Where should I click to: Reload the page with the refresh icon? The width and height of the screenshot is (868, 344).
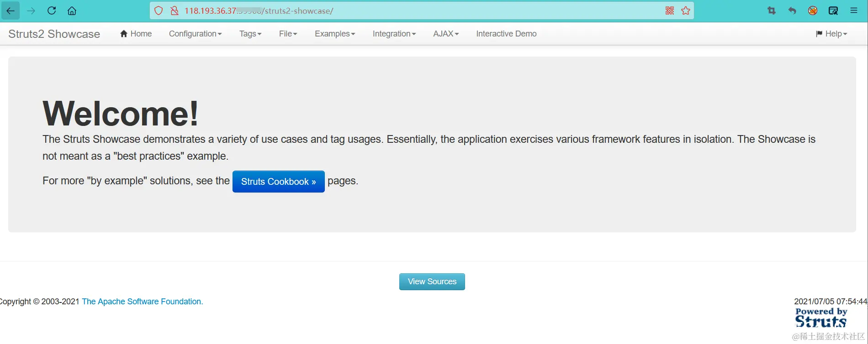pyautogui.click(x=52, y=10)
